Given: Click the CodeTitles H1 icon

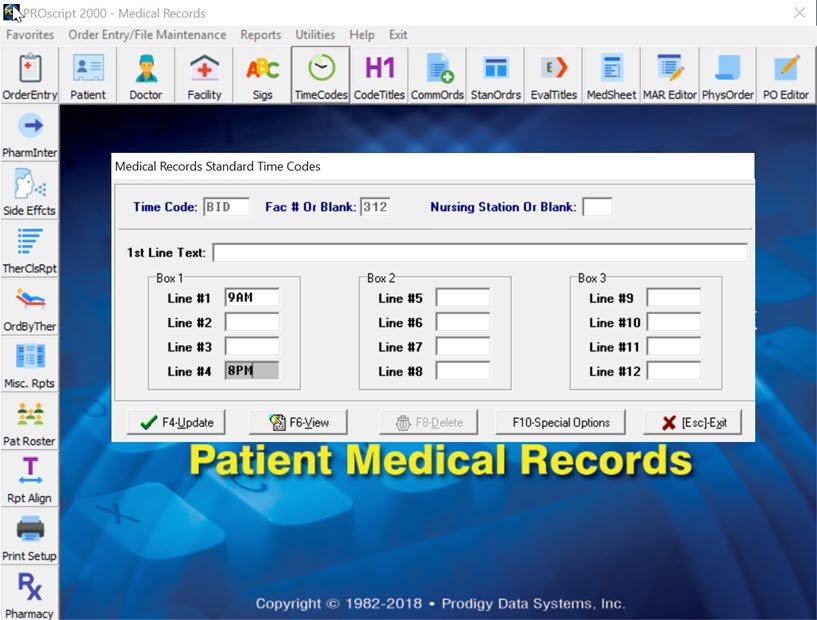Looking at the screenshot, I should (379, 76).
